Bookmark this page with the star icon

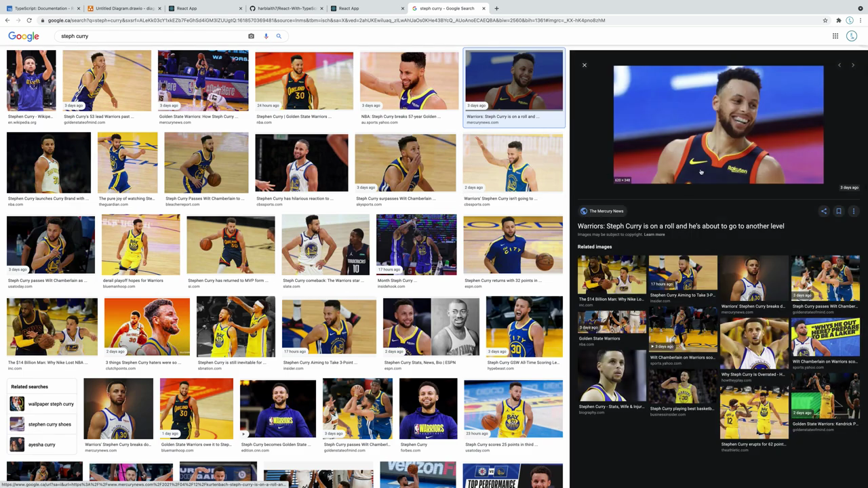pos(825,20)
